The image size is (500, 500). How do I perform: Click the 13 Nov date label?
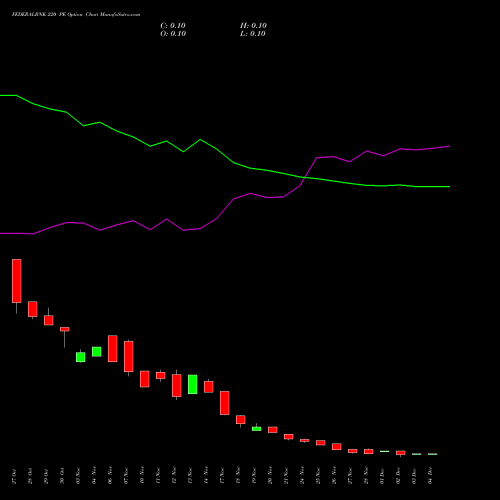(x=190, y=476)
